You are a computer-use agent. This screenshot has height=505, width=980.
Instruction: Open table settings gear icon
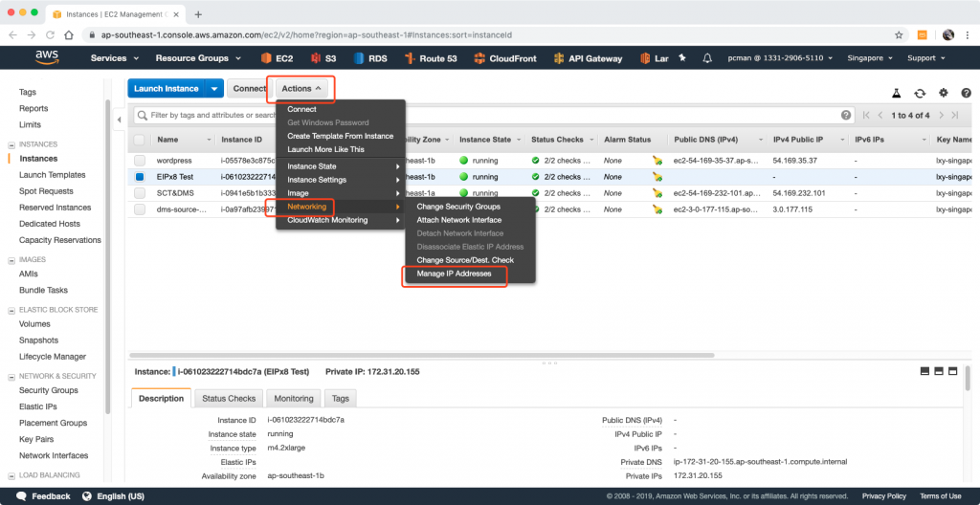pyautogui.click(x=943, y=93)
